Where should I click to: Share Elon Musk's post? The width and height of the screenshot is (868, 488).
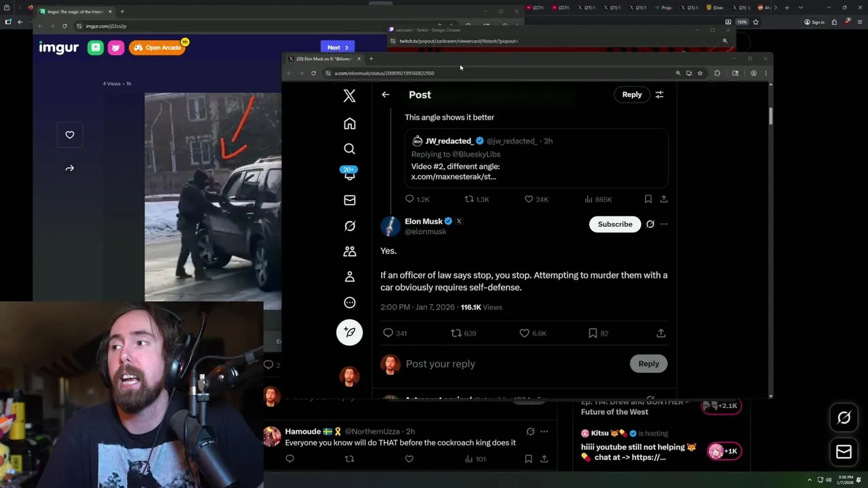click(x=660, y=333)
